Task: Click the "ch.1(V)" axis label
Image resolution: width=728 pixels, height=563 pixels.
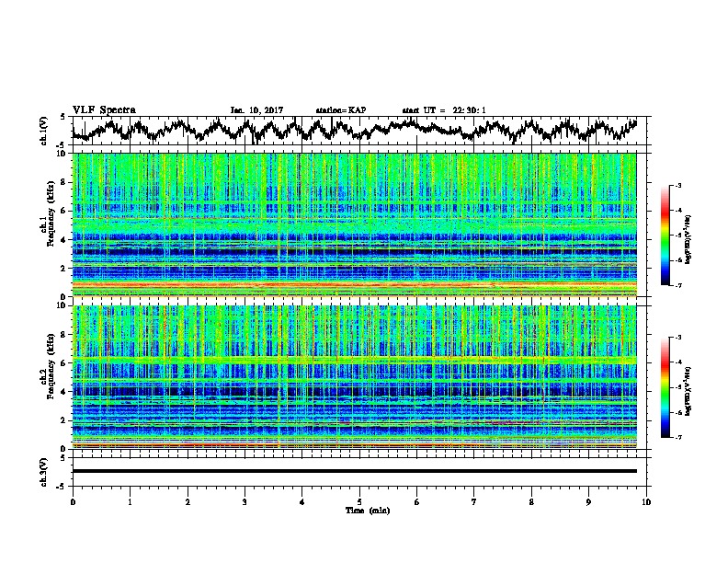Action: click(44, 131)
